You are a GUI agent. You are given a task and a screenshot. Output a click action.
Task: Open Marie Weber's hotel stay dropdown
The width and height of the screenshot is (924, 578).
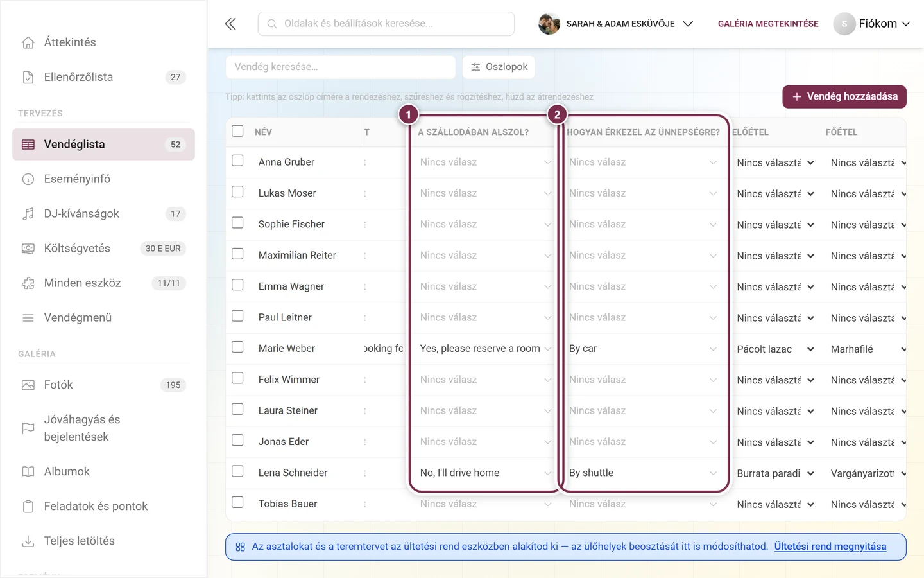(x=485, y=349)
